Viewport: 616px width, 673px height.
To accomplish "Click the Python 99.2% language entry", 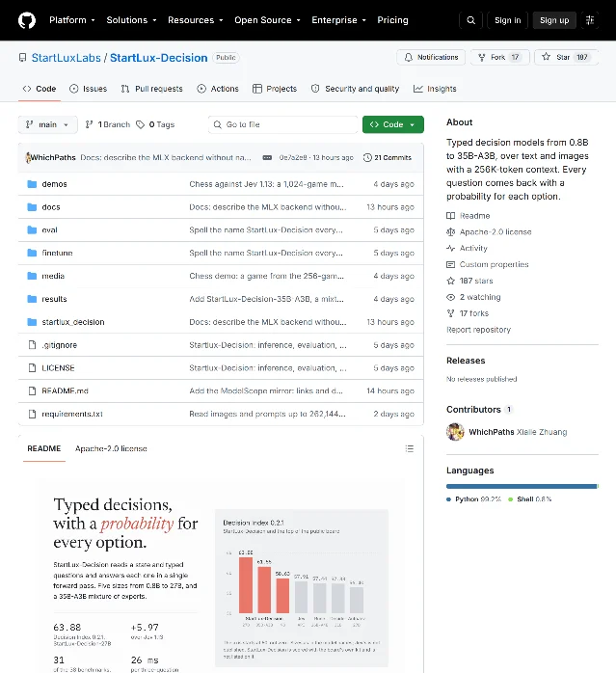I will click(474, 499).
